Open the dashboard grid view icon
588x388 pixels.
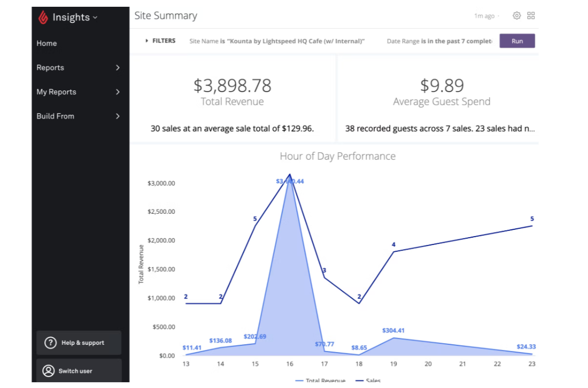[531, 15]
